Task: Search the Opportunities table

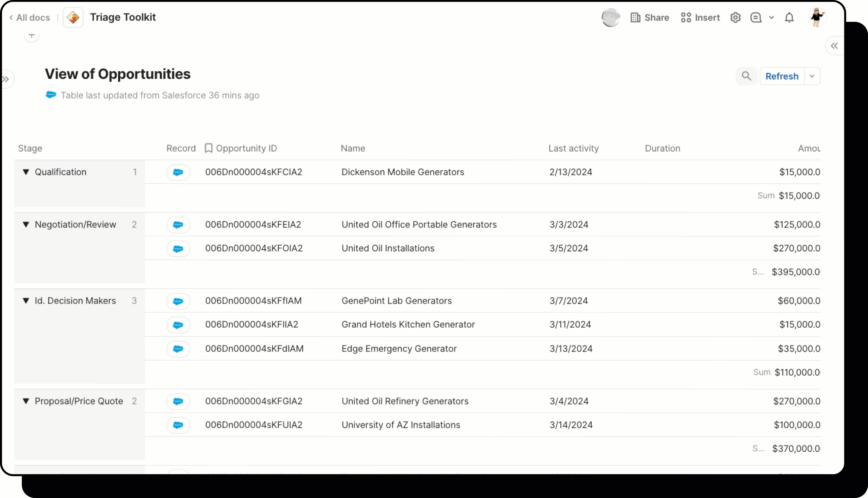Action: (746, 76)
